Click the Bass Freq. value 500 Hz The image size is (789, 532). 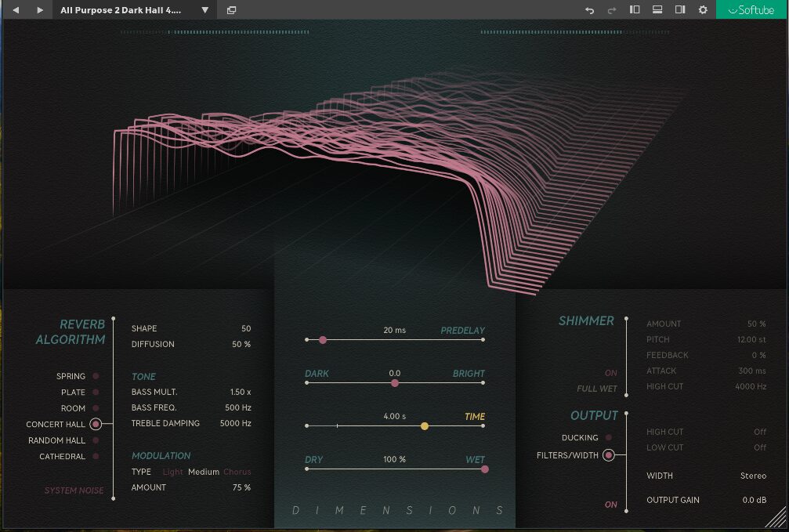point(238,407)
